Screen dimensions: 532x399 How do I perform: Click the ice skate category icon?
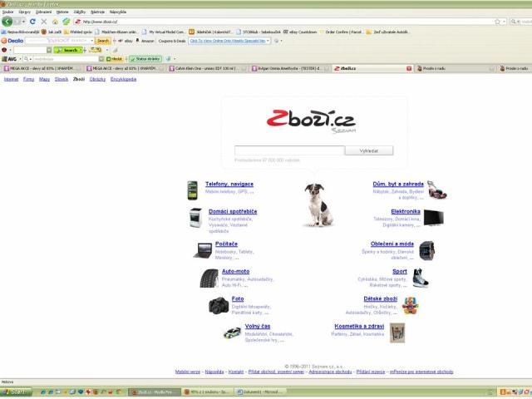[x=421, y=278]
